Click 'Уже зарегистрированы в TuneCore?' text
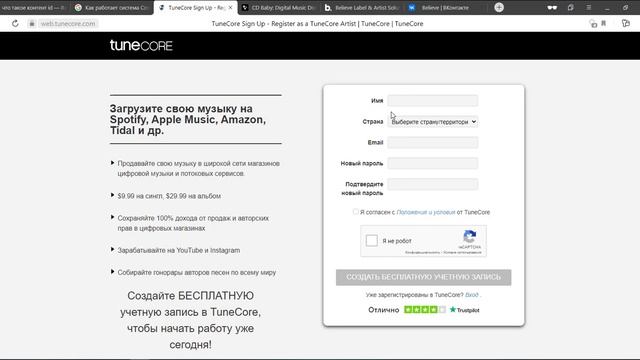Viewport: 640px width, 360px height. point(414,295)
